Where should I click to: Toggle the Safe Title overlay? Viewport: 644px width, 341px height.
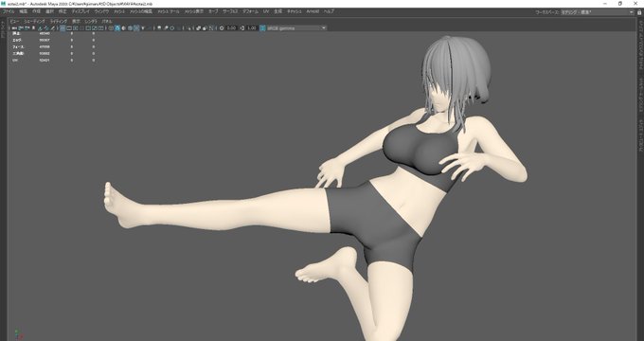tap(101, 27)
